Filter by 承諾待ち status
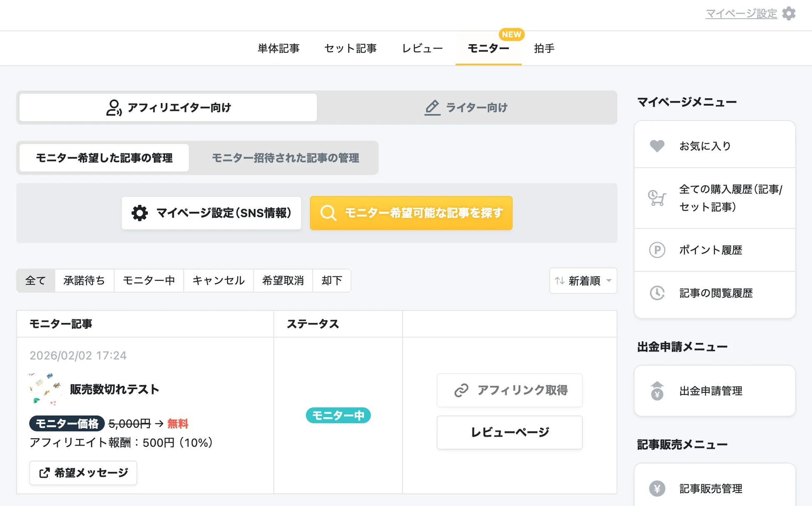The height and width of the screenshot is (506, 812). [84, 280]
